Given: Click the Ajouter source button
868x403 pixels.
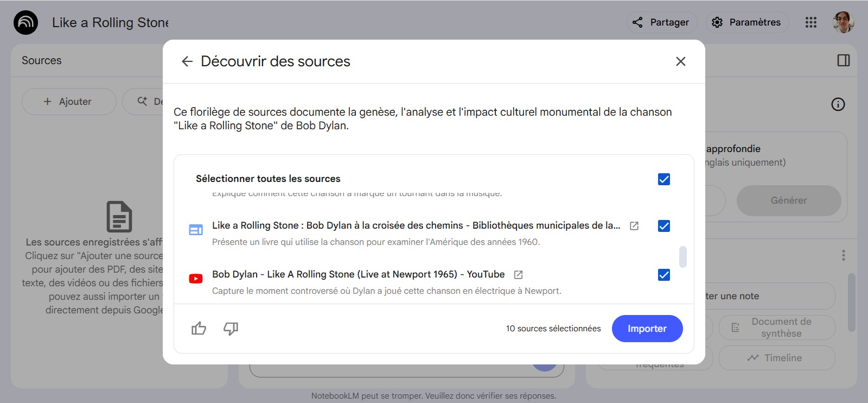Looking at the screenshot, I should pos(69,102).
